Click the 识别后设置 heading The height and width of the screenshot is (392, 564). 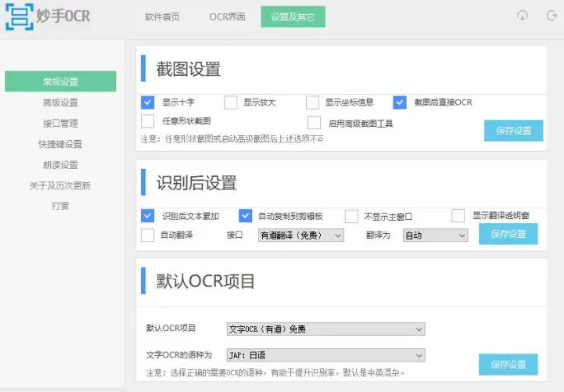pyautogui.click(x=196, y=183)
